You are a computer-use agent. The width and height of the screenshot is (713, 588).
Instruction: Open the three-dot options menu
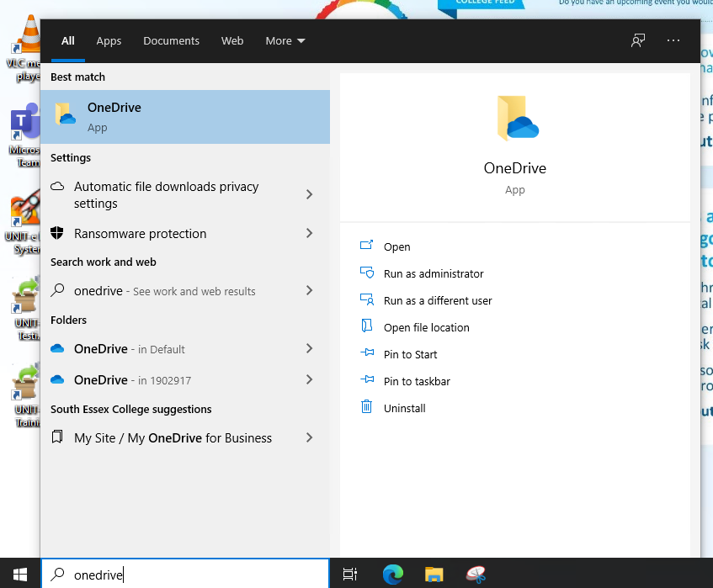pos(673,40)
